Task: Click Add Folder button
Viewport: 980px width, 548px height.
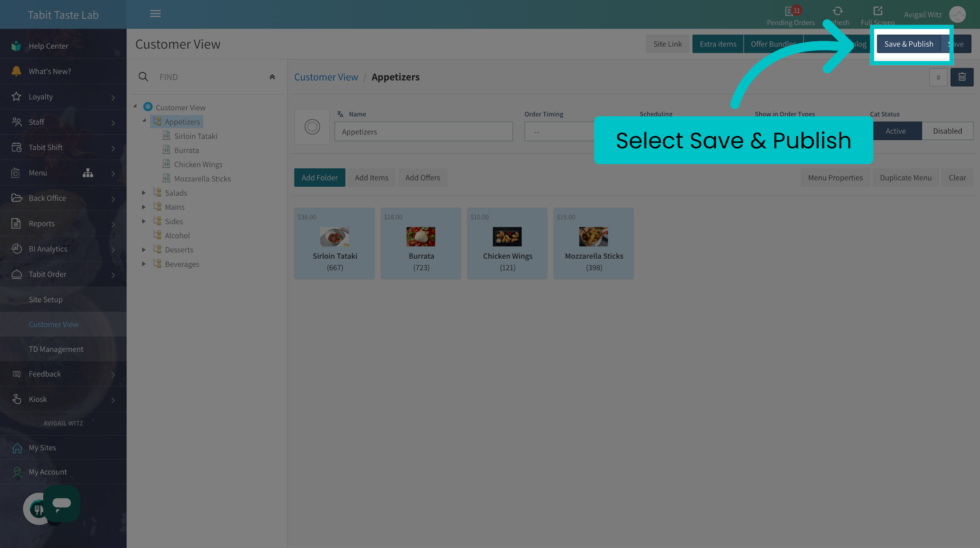Action: coord(320,177)
